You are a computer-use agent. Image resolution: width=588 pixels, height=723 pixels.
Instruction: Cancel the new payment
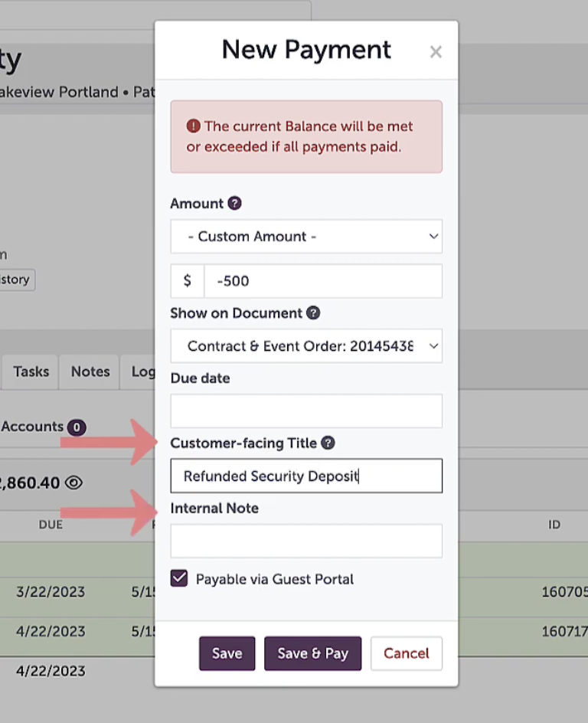click(406, 653)
